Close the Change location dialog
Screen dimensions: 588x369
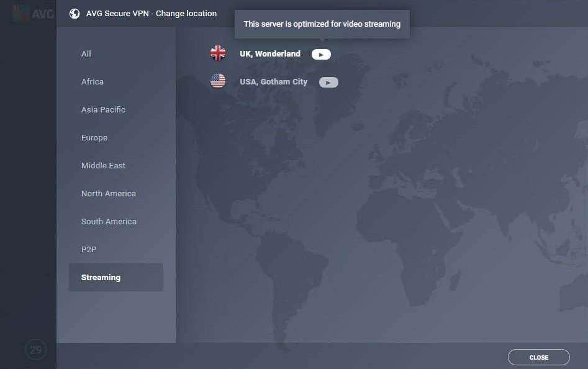tap(539, 357)
